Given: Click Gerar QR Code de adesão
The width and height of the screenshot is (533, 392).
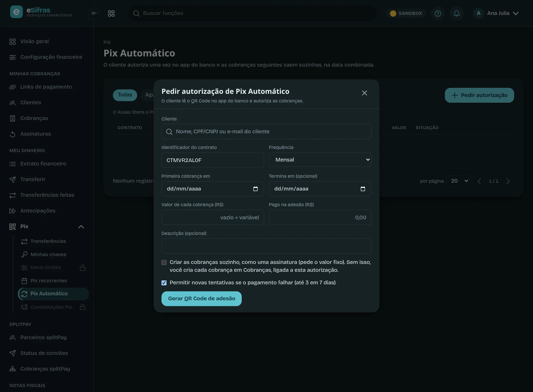Looking at the screenshot, I should [x=201, y=298].
